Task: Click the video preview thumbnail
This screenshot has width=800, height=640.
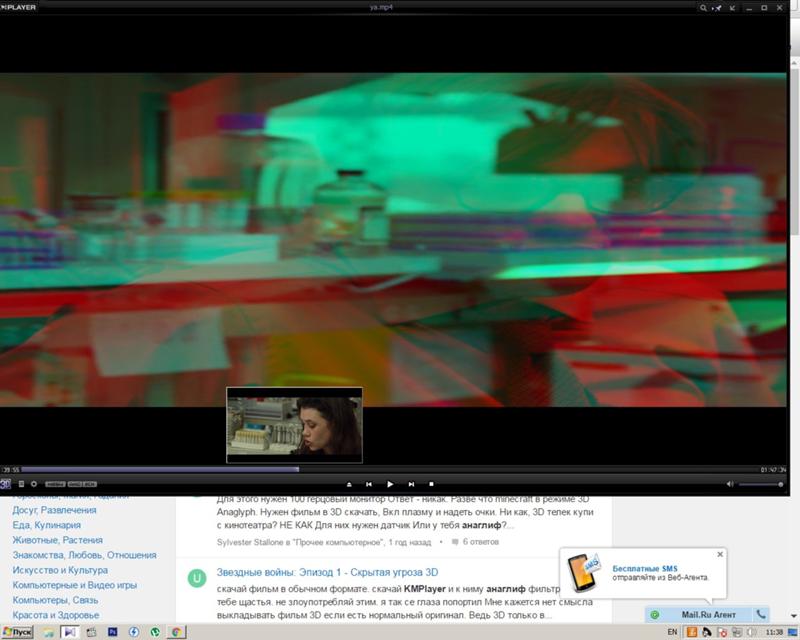Action: coord(294,425)
